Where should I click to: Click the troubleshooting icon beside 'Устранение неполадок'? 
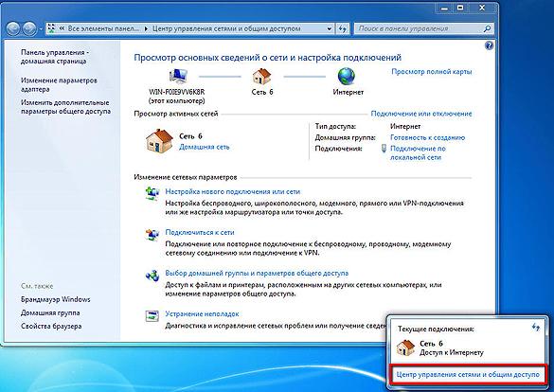click(152, 315)
